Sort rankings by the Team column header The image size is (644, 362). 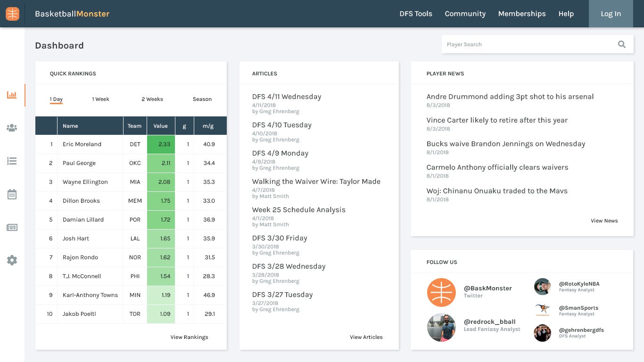coord(134,126)
